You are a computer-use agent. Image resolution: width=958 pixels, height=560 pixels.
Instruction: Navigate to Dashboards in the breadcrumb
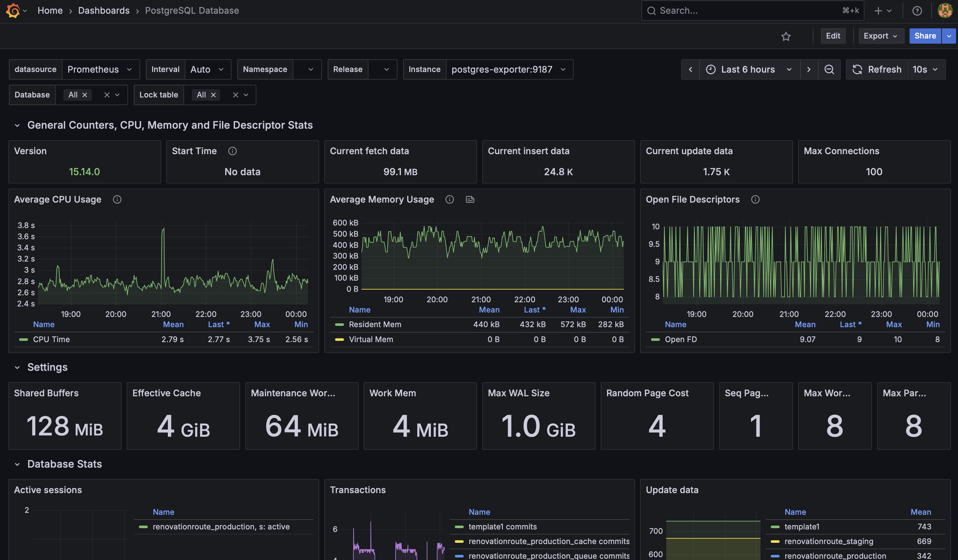coord(104,10)
